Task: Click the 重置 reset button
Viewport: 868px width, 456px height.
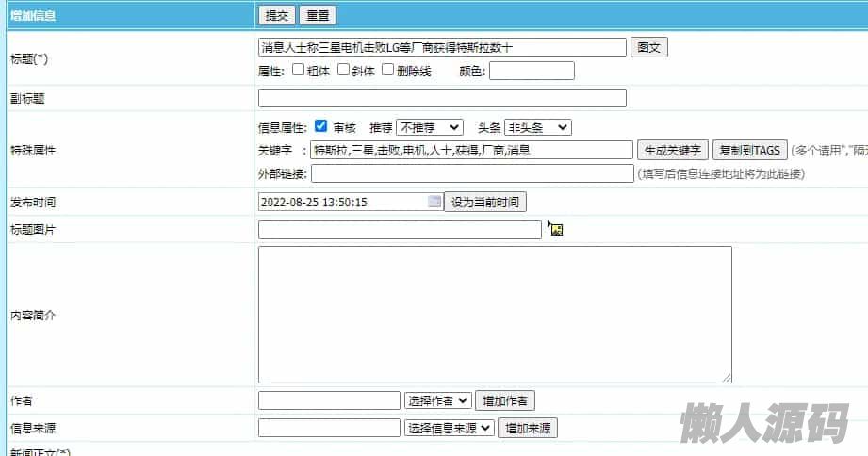Action: pyautogui.click(x=318, y=15)
